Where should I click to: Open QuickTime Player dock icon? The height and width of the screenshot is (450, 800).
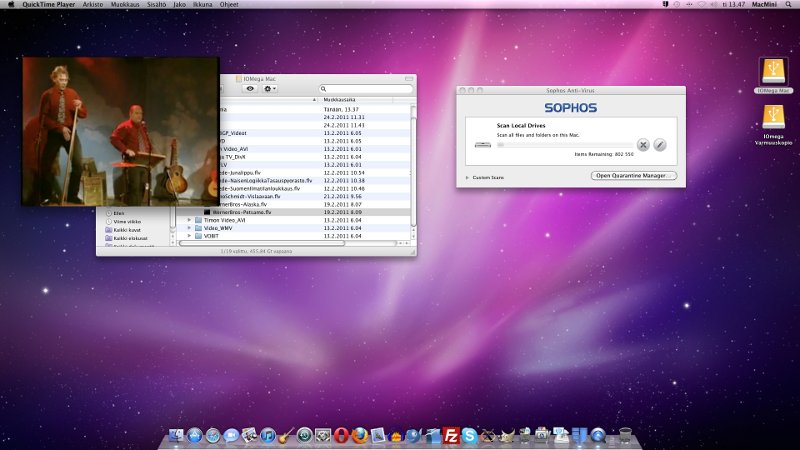pyautogui.click(x=598, y=435)
